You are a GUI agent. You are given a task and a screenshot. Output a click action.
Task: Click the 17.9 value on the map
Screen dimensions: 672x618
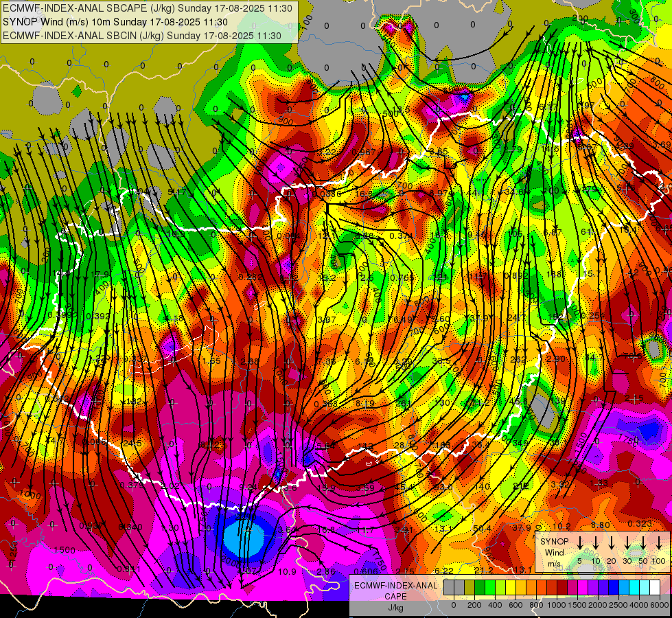tap(100, 275)
